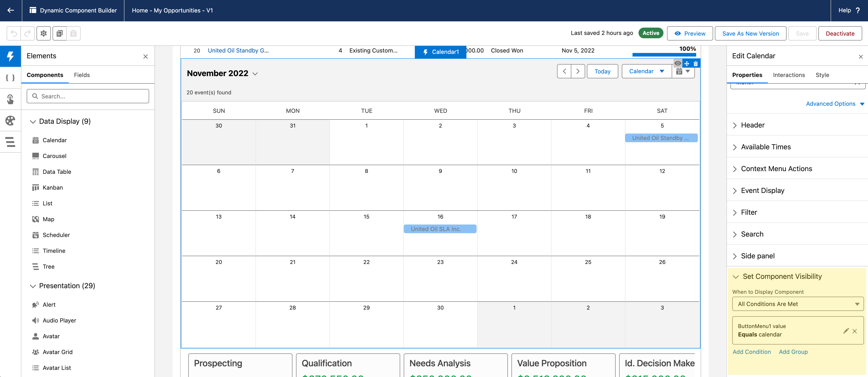Screen dimensions: 868x377
Task: Go to previous month in calendar
Action: [x=564, y=71]
